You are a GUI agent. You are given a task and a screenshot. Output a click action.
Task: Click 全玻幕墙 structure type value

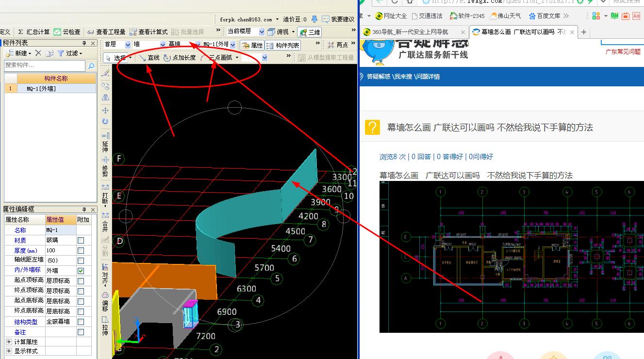pyautogui.click(x=61, y=322)
